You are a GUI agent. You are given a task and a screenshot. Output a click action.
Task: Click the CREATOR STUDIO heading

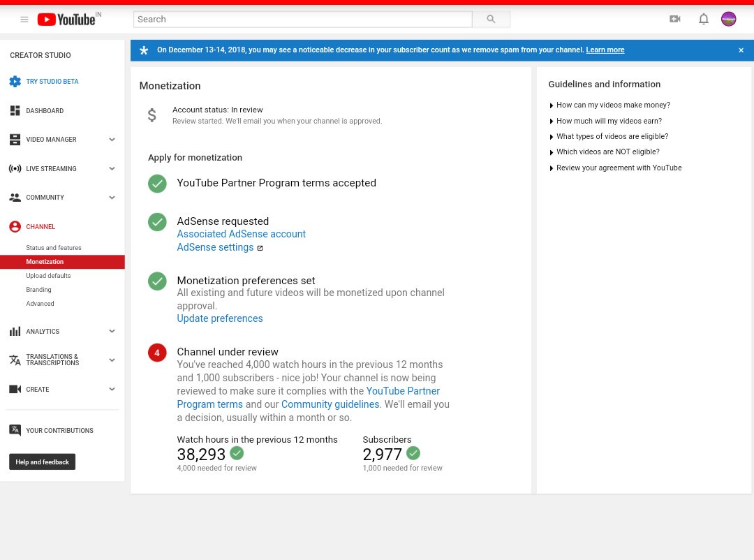(x=40, y=55)
